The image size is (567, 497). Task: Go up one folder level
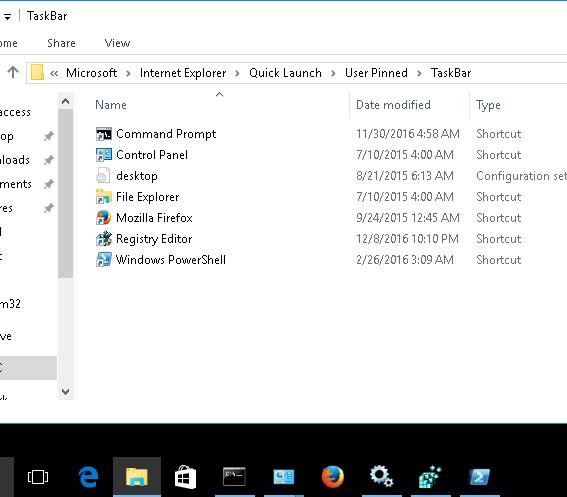13,72
